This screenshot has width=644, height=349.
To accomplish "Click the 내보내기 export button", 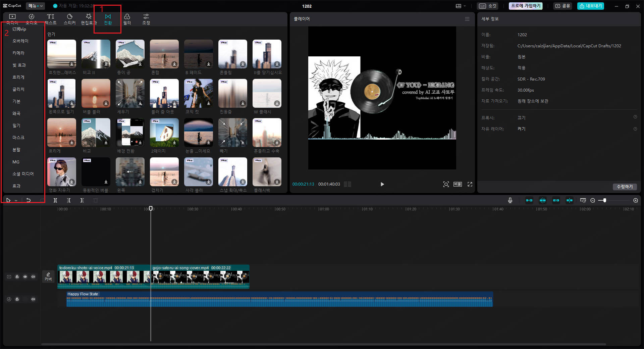I will tap(591, 6).
